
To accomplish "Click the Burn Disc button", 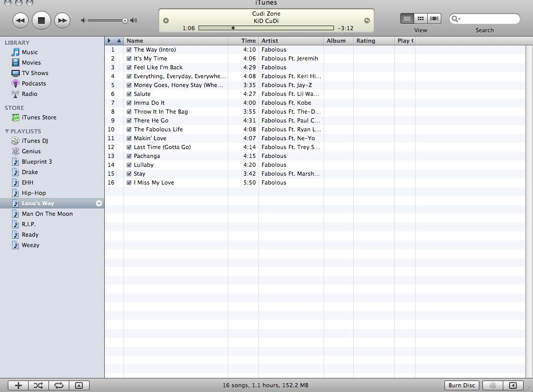I will [x=462, y=386].
